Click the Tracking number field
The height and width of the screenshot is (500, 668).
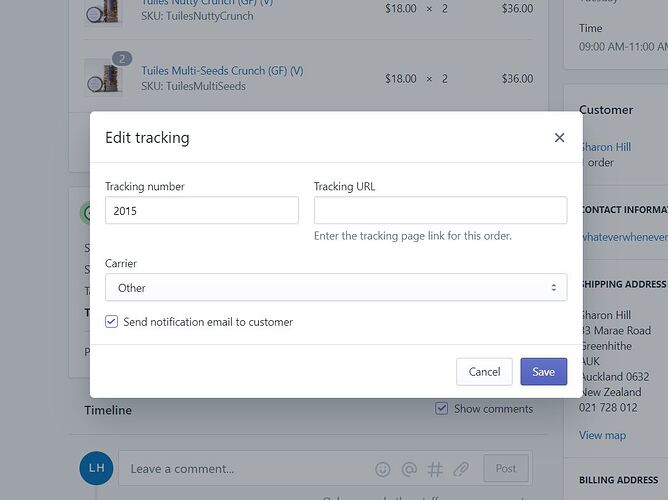[201, 211]
